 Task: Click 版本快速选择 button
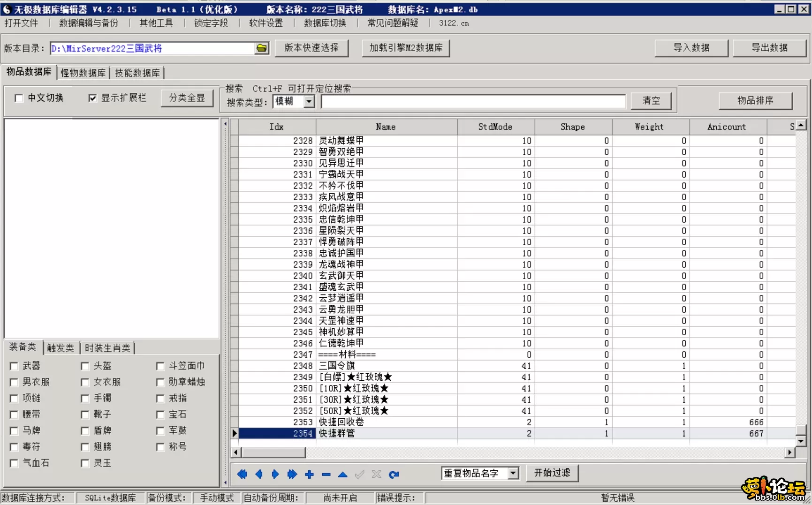(x=311, y=48)
